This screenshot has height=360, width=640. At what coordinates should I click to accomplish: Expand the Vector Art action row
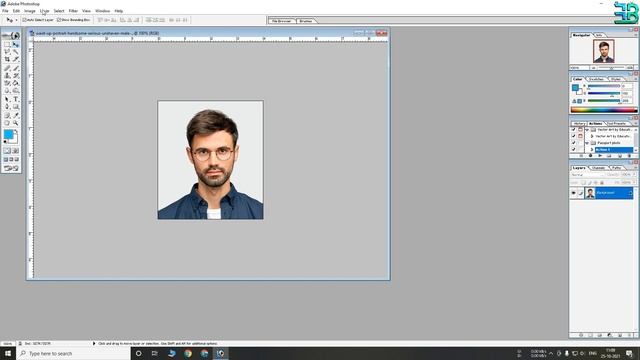(592, 136)
